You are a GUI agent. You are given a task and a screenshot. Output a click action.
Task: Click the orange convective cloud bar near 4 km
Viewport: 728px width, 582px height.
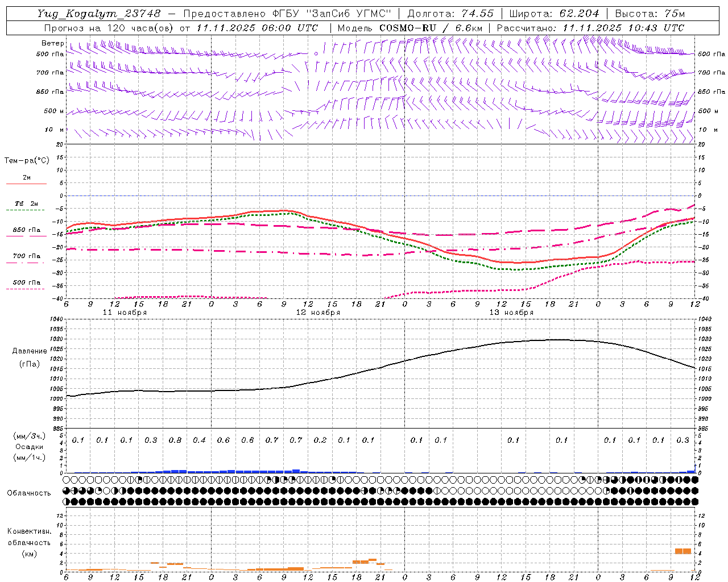(682, 551)
